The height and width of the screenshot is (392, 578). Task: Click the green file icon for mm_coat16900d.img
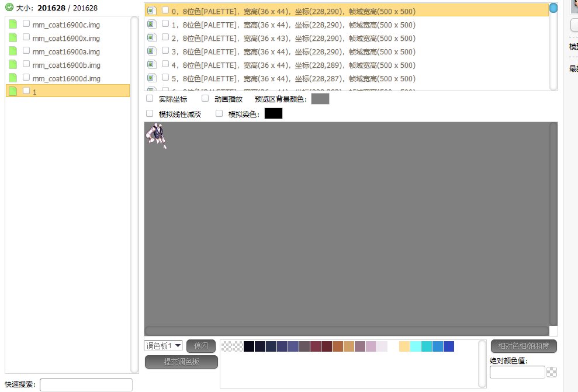[13, 78]
